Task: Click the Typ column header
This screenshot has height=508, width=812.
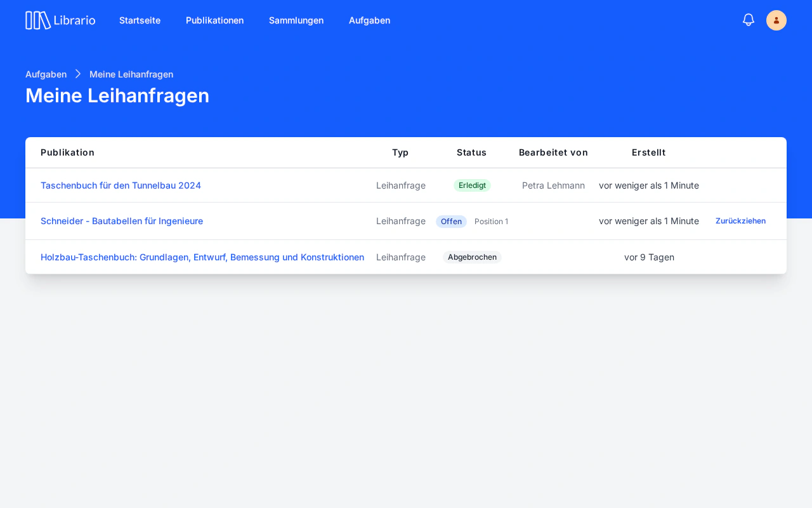Action: coord(400,152)
